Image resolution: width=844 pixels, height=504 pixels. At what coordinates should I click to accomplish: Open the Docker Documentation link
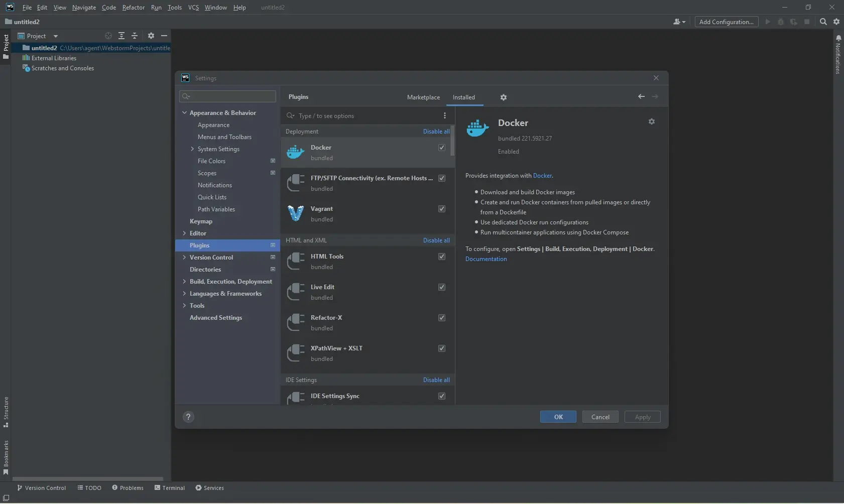click(x=486, y=259)
